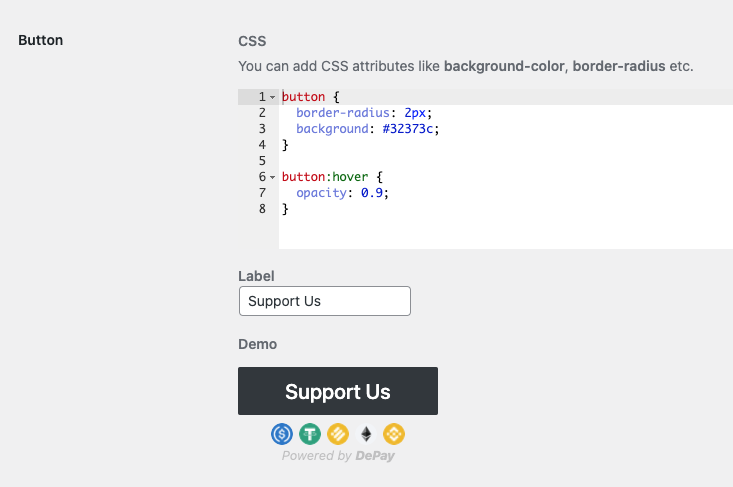
Task: Place cursor on the border-radius line
Action: pyautogui.click(x=506, y=113)
